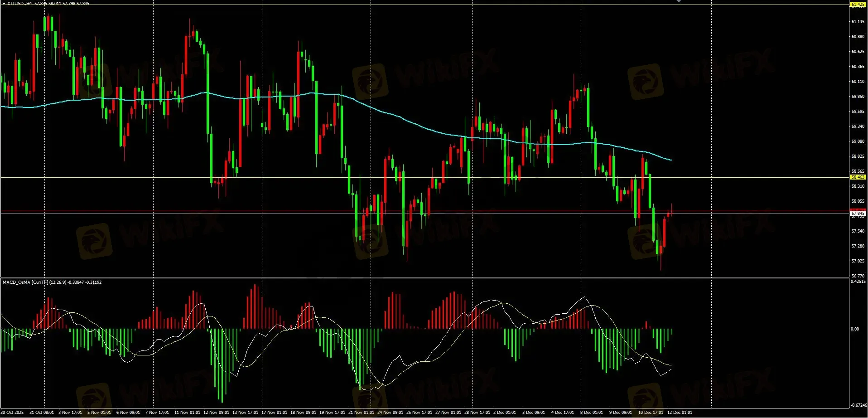Click the 4 Dec 17:01 time label

[563, 413]
